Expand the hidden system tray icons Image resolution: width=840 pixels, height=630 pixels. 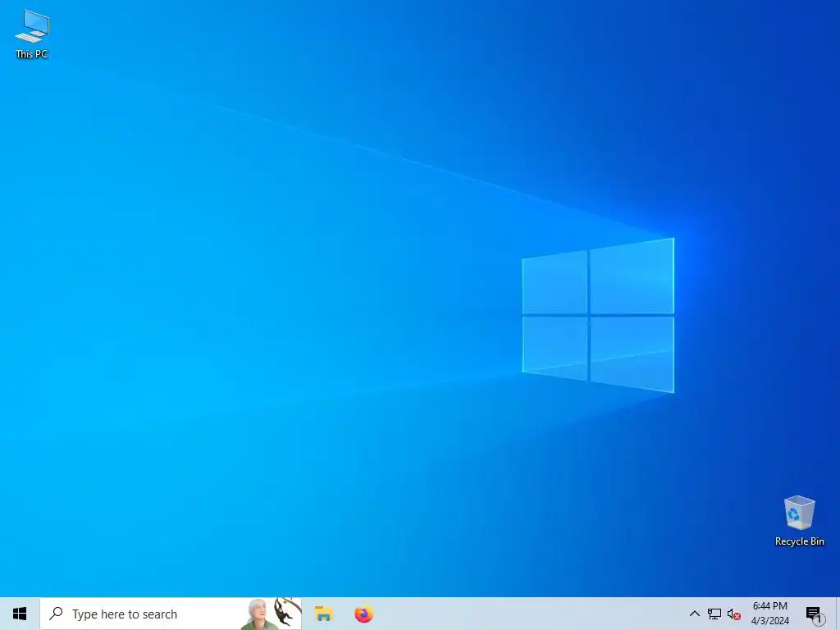[694, 614]
